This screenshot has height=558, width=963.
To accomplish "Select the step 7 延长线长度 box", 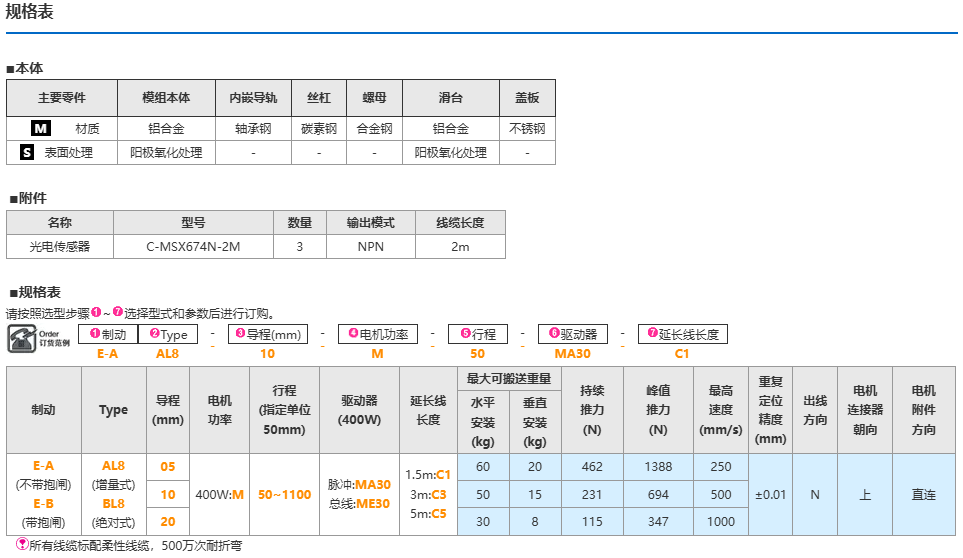I will (682, 335).
